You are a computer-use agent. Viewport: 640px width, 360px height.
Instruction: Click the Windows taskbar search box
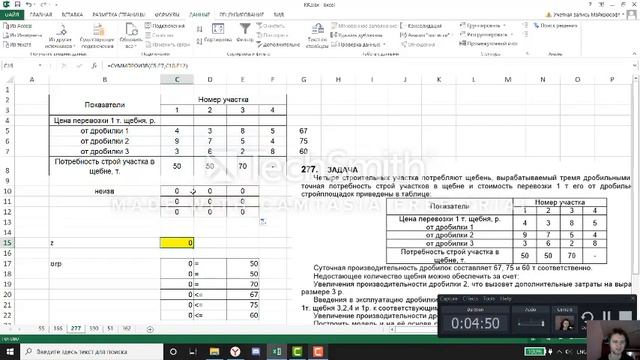pos(92,351)
